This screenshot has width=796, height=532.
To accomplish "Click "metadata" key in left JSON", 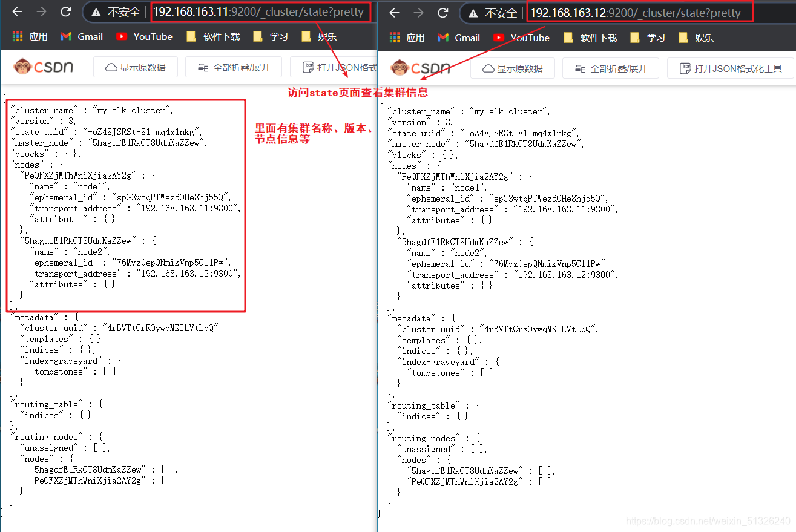I will (36, 317).
